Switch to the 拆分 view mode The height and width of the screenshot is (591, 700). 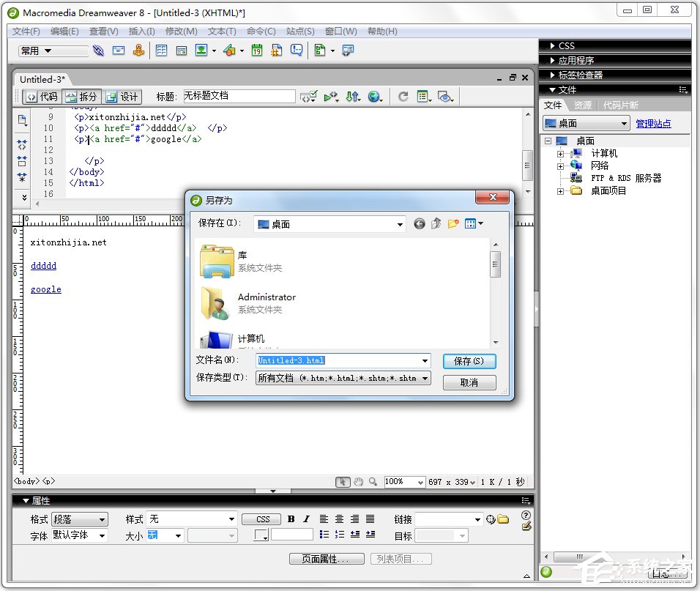[x=83, y=96]
